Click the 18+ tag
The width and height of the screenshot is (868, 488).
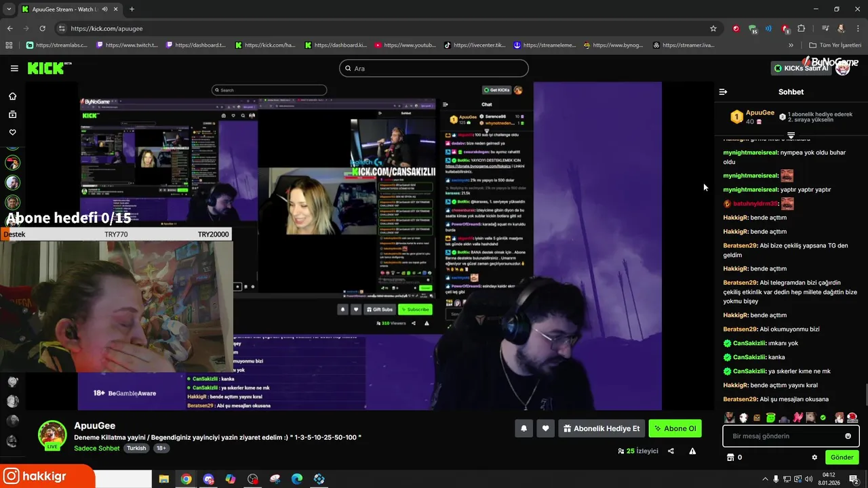(x=161, y=448)
